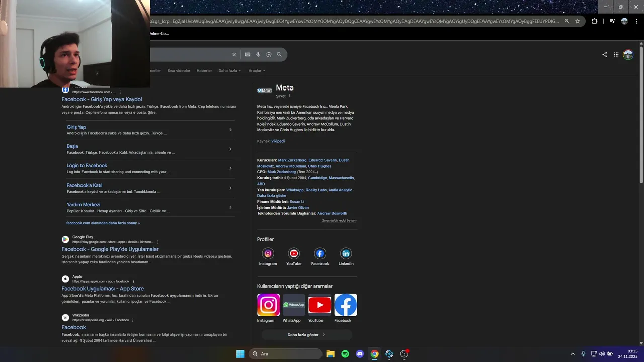Show more subsidiaries via Daha fazla göster
This screenshot has width=644, height=362.
272,196
